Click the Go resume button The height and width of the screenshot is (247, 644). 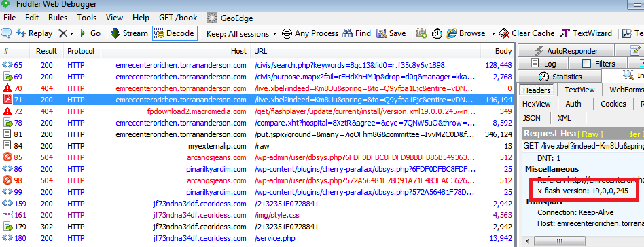pos(90,33)
